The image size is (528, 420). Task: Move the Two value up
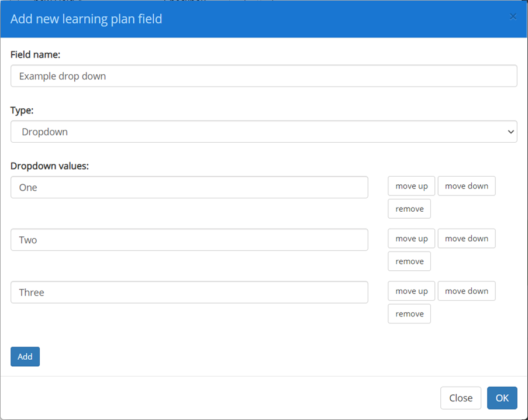click(411, 238)
